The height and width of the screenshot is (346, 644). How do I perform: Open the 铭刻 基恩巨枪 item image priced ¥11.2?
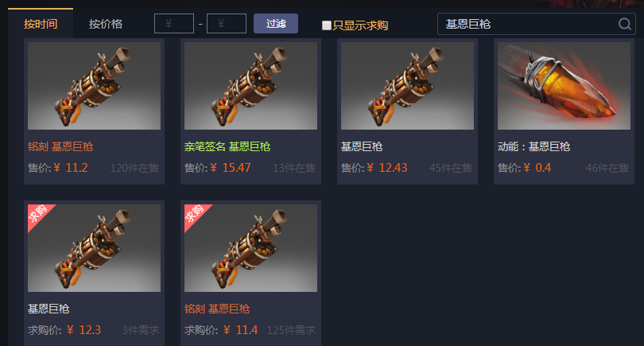tap(94, 86)
